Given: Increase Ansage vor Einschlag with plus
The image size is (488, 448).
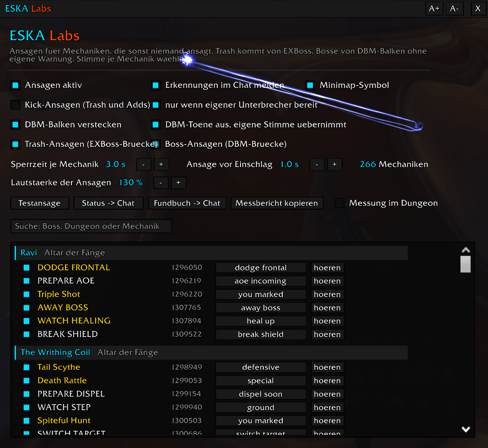Looking at the screenshot, I should (334, 164).
